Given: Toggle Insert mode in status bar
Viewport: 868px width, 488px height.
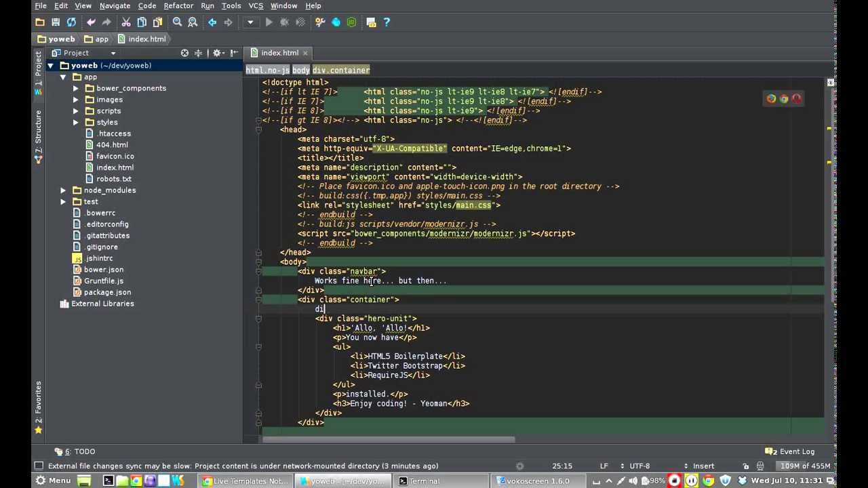Looking at the screenshot, I should point(703,466).
